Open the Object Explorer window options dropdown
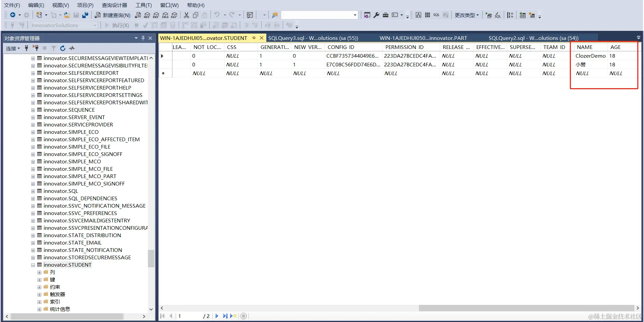Screen dimensions: 644x322 [x=136, y=38]
